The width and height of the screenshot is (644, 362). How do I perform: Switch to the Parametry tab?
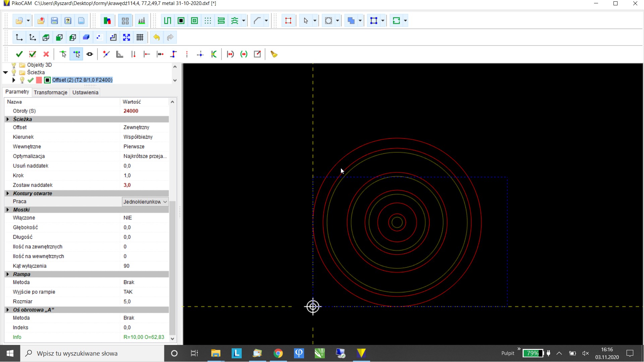(x=17, y=92)
